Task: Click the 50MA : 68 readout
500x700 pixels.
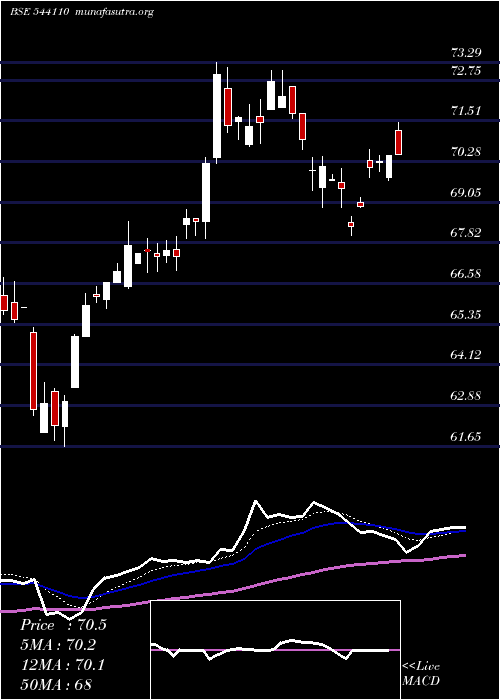Action: (56, 685)
